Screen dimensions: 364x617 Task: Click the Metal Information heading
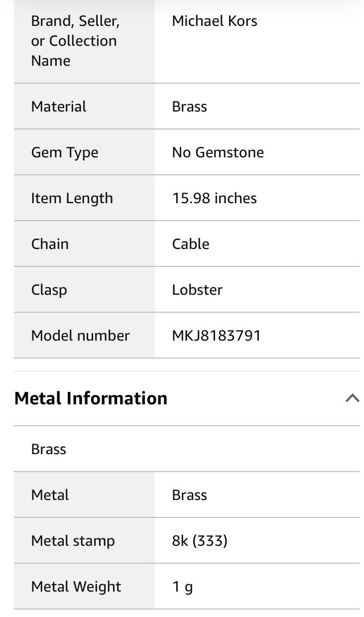(91, 398)
